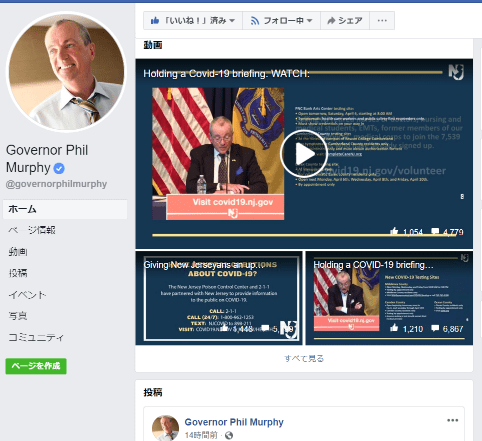Click the green ページを作成 button
This screenshot has height=441, width=482.
(x=36, y=366)
